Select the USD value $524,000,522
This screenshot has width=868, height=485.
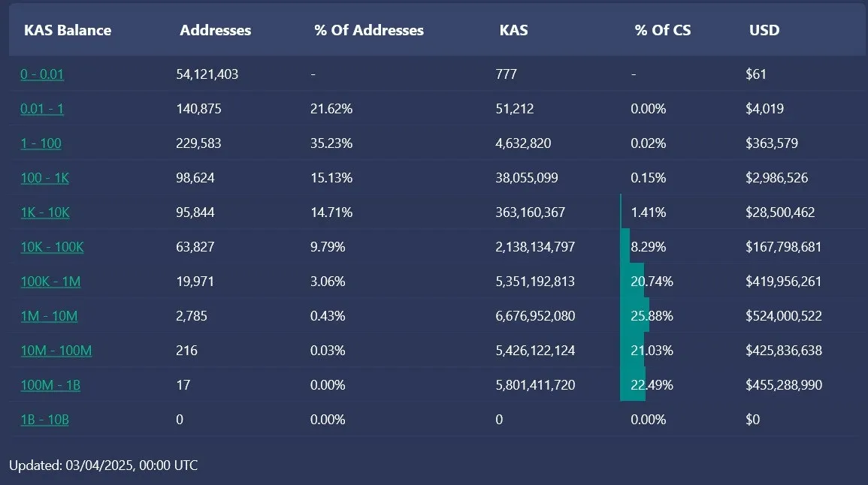click(x=784, y=316)
